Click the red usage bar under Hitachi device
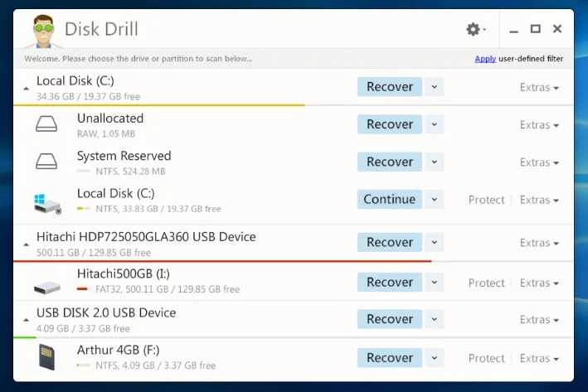 (x=222, y=261)
